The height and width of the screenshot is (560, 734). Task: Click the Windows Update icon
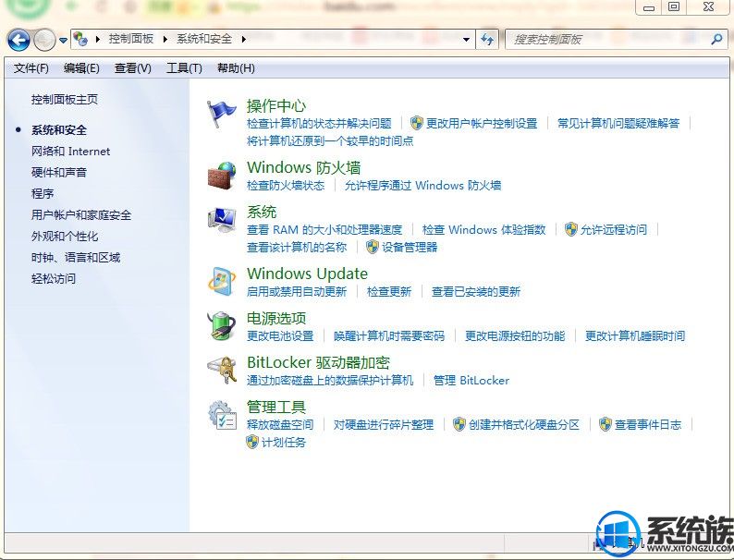coord(222,282)
